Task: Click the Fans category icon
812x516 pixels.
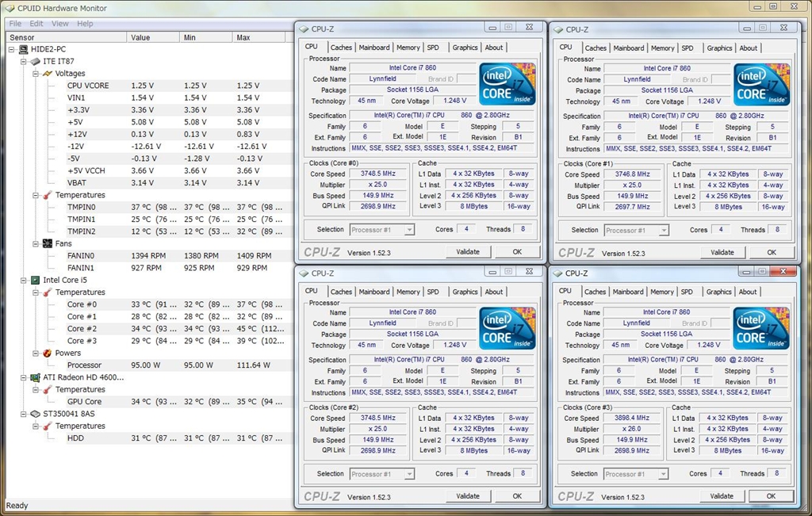Action: pos(48,244)
